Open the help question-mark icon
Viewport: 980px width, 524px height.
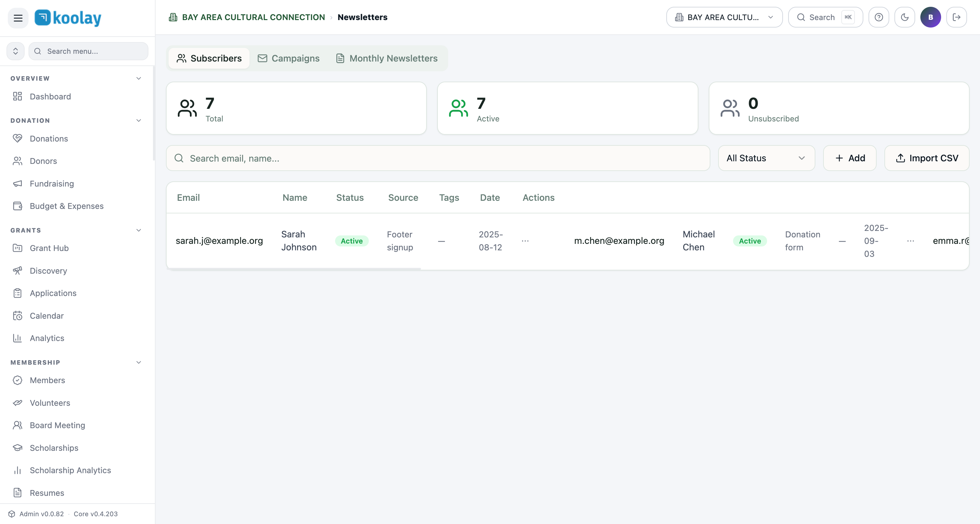pyautogui.click(x=879, y=17)
